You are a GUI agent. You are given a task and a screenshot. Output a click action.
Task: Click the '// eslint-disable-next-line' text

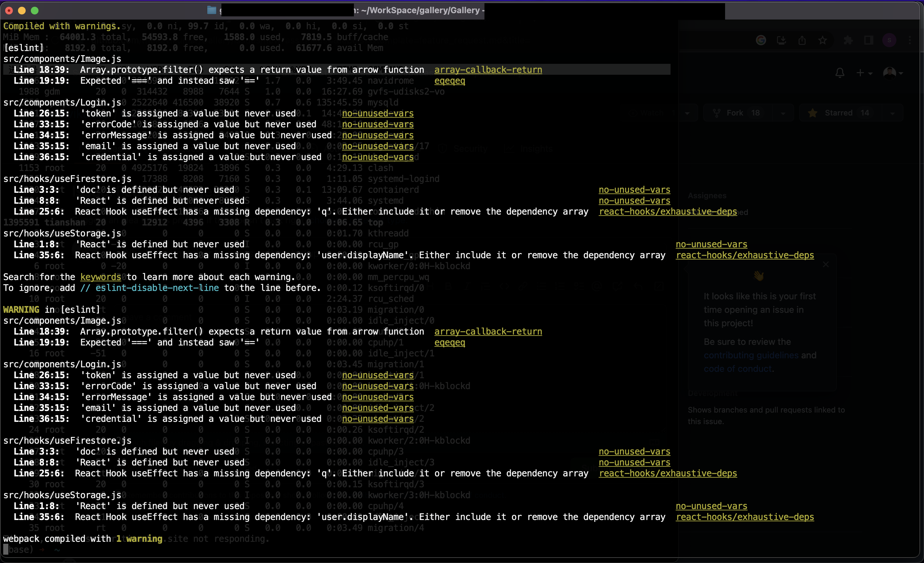point(150,288)
